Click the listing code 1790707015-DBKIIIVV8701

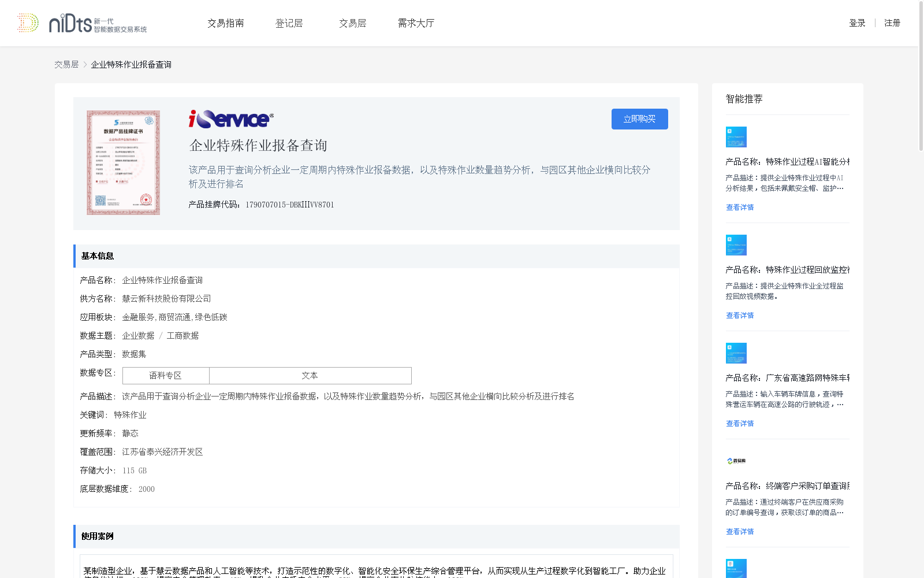click(290, 205)
